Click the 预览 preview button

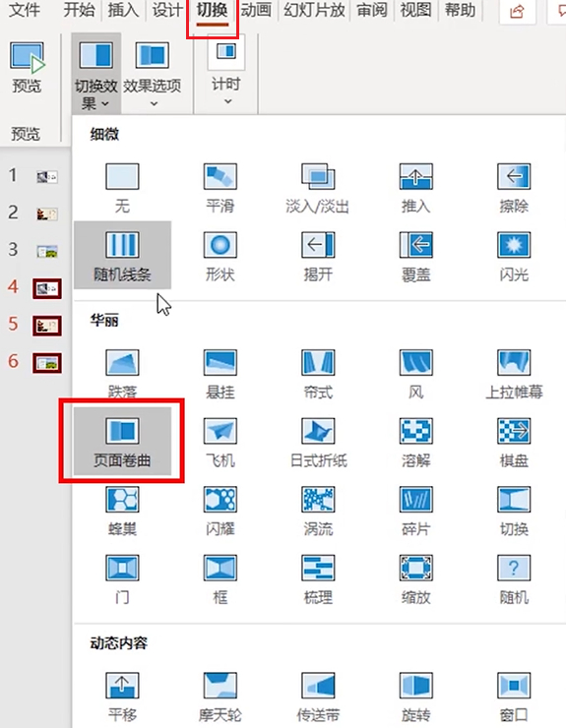click(27, 67)
